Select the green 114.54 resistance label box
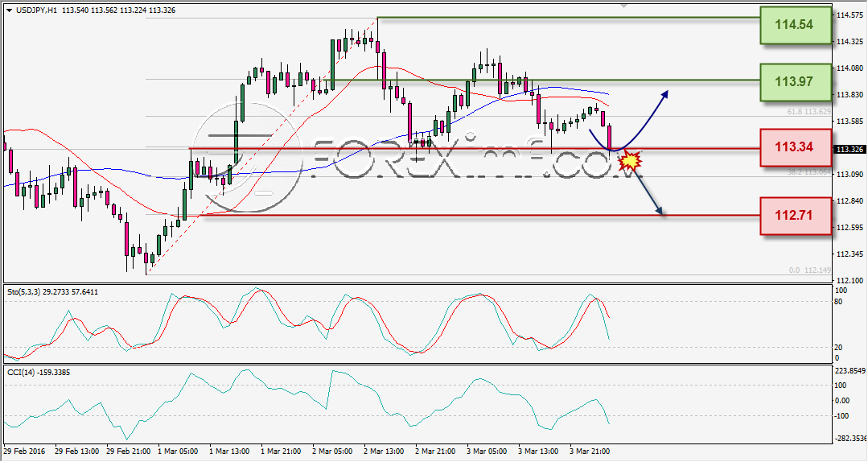This screenshot has width=868, height=462. (796, 25)
